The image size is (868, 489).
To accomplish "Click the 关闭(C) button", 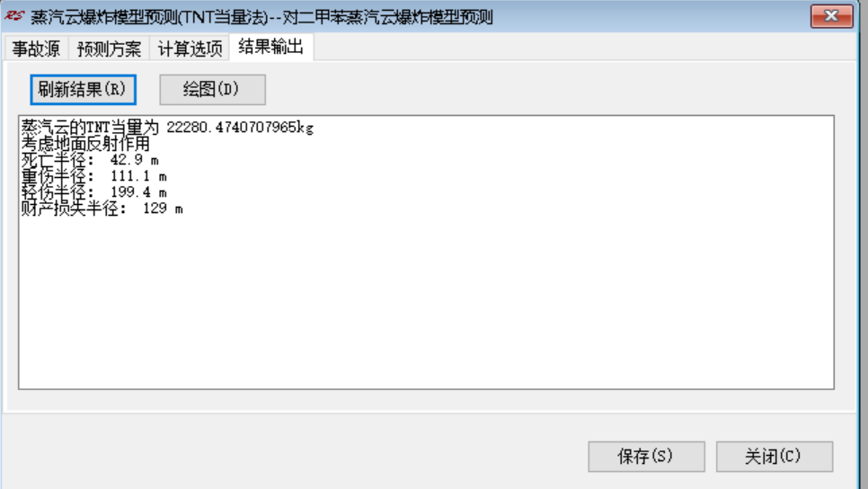I will coord(774,457).
